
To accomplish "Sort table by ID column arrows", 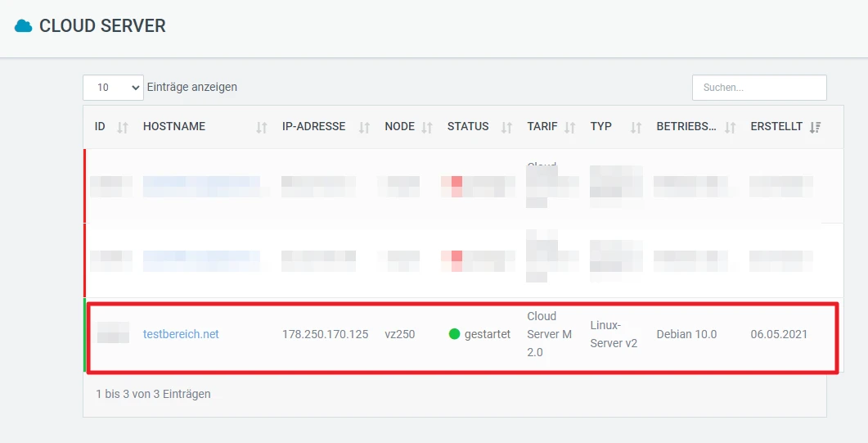I will pos(123,127).
